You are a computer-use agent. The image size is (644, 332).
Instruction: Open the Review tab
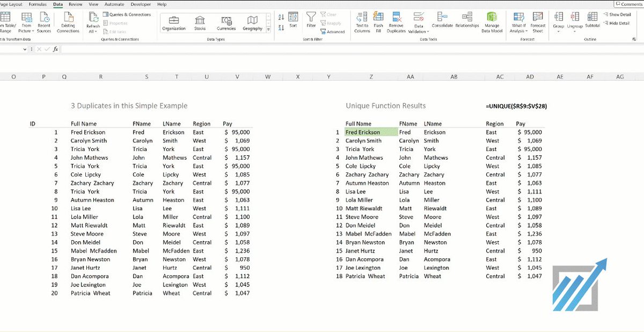(76, 4)
